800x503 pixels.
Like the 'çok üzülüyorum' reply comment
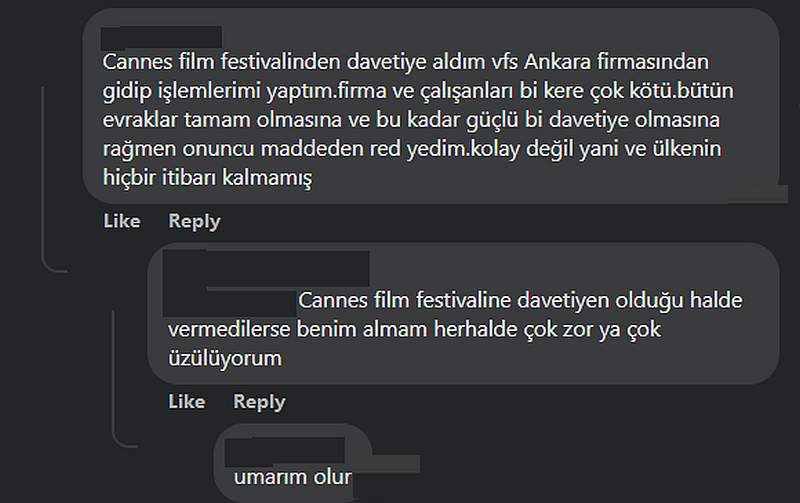(187, 401)
